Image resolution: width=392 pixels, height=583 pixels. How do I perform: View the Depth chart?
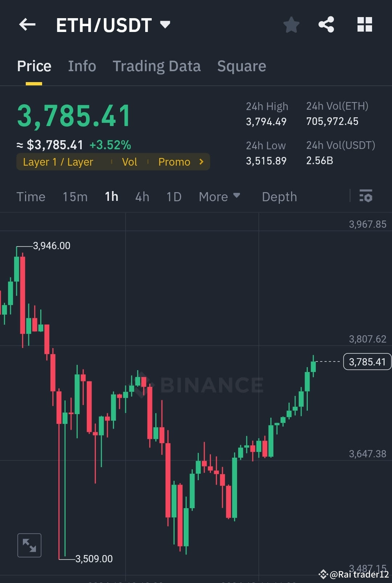[x=279, y=197]
